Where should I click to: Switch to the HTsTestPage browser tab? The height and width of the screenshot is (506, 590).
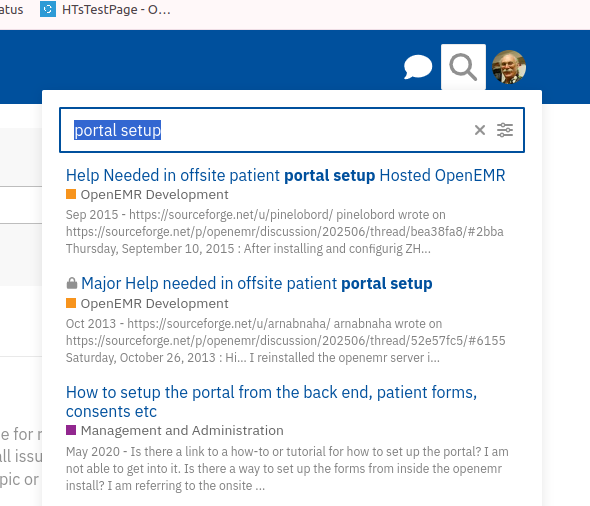point(105,9)
